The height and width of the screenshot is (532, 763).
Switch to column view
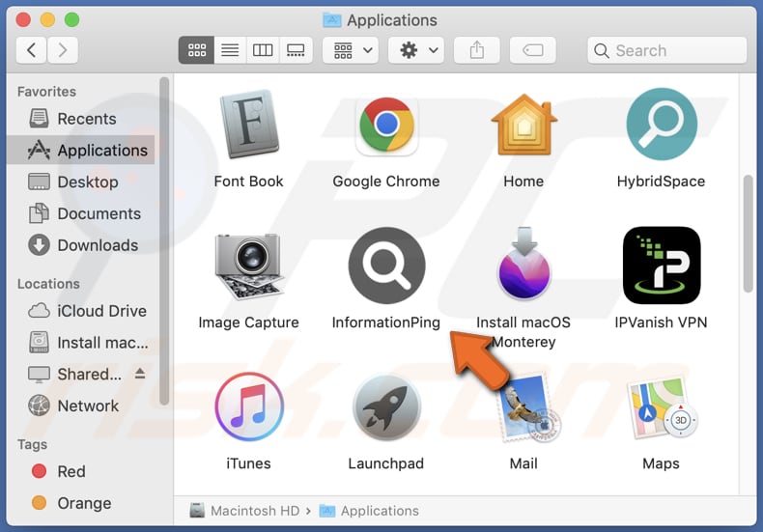point(263,50)
